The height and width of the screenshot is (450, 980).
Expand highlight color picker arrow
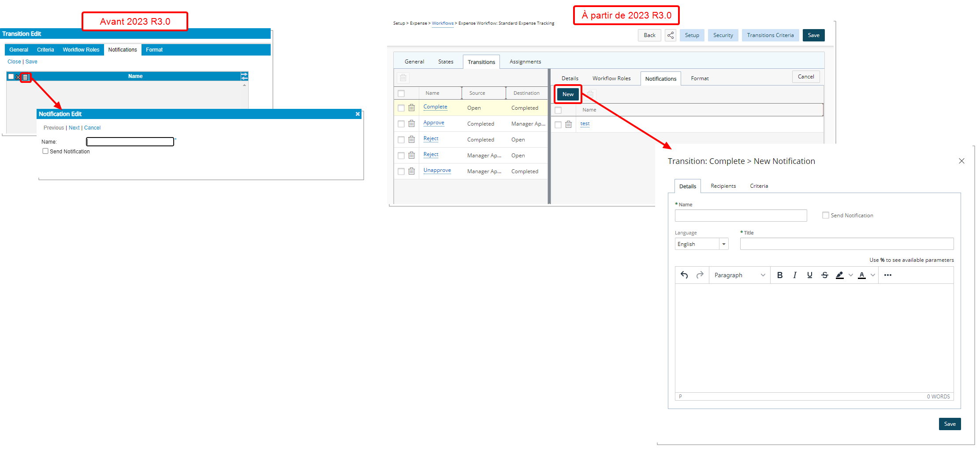click(850, 275)
